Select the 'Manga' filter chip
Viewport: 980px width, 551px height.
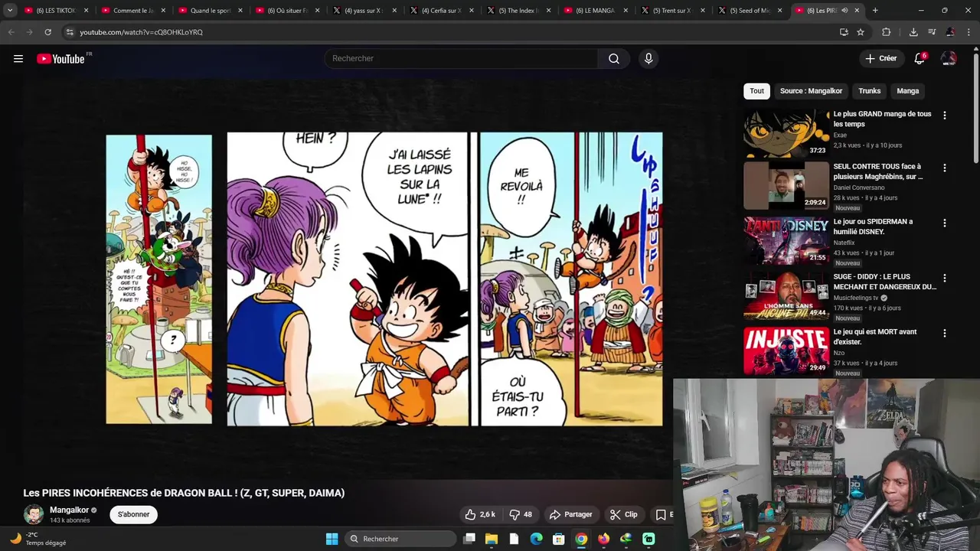[x=907, y=91]
